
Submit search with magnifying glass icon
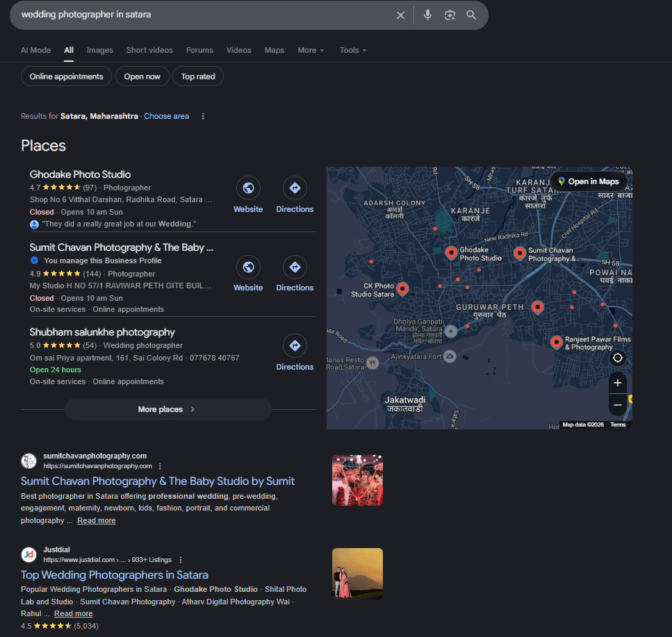[471, 15]
